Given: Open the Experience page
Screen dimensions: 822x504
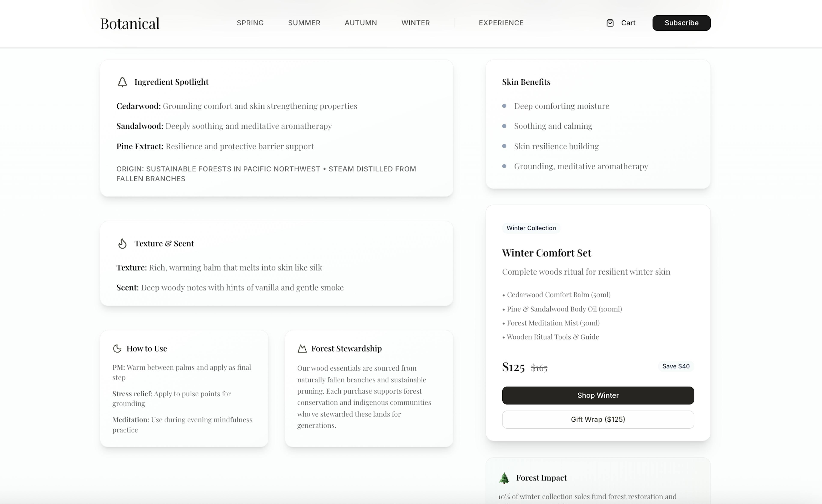Looking at the screenshot, I should pos(501,23).
